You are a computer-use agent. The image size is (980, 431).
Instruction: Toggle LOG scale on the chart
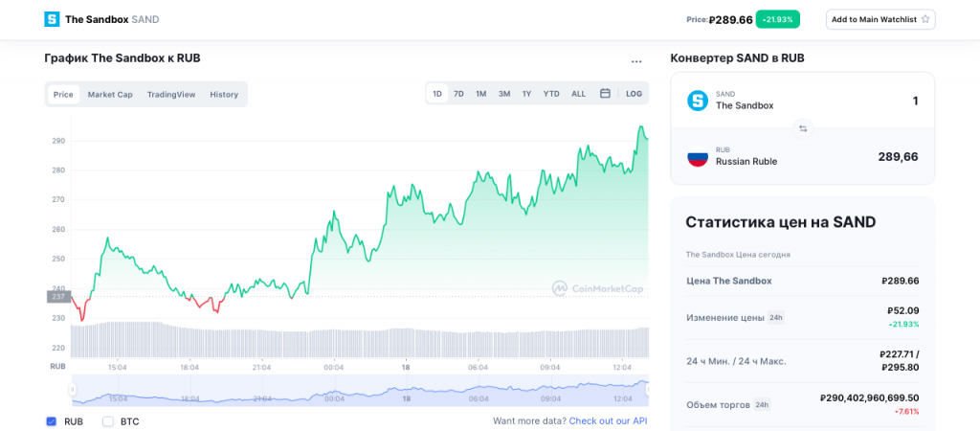click(x=634, y=94)
